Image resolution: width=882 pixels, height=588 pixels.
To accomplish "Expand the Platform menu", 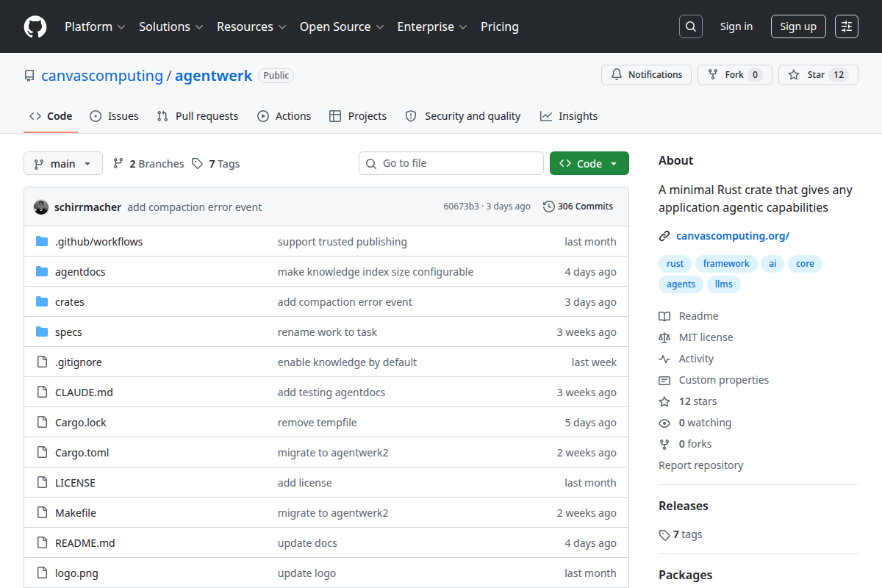I will pos(95,26).
